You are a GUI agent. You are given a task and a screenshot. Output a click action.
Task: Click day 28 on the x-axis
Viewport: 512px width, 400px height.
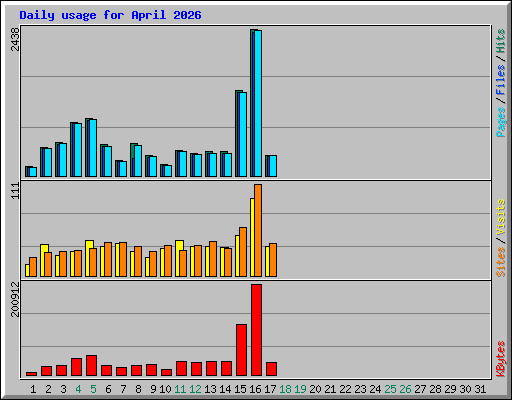(435, 389)
